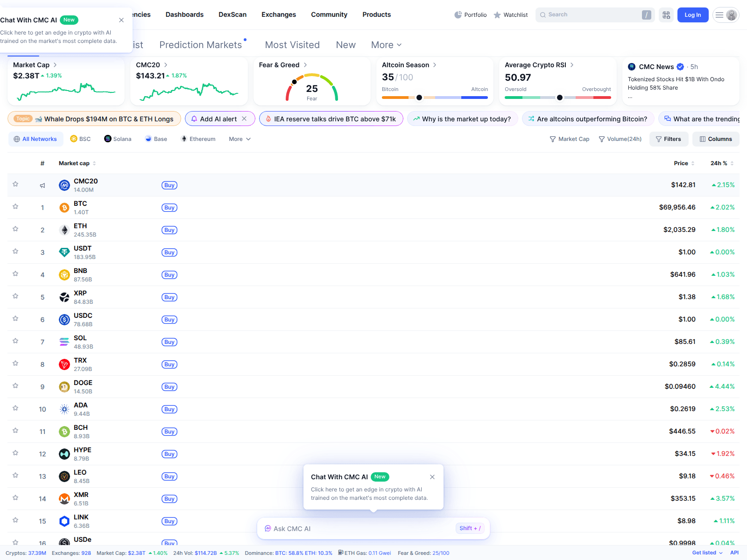
Task: Click the Ask CMC AI chat icon
Action: pos(268,529)
